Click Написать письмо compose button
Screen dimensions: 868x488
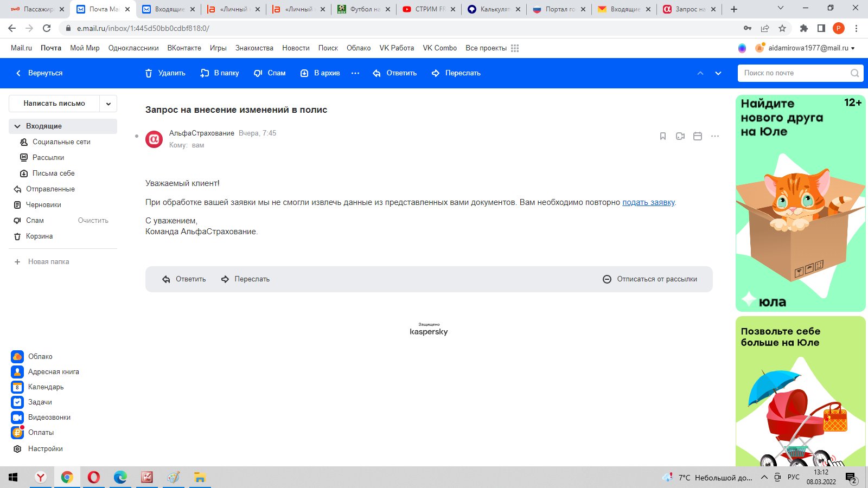click(x=54, y=104)
